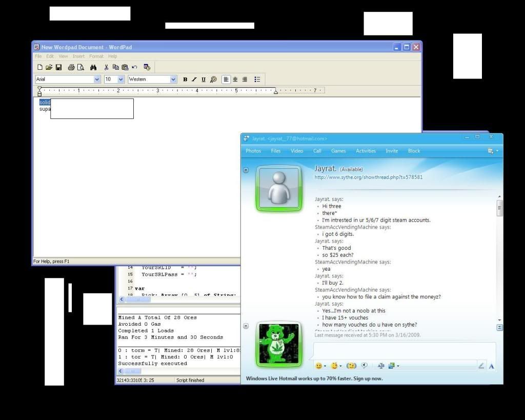Open the font size 10 dropdown
This screenshot has width=525, height=420.
(121, 79)
